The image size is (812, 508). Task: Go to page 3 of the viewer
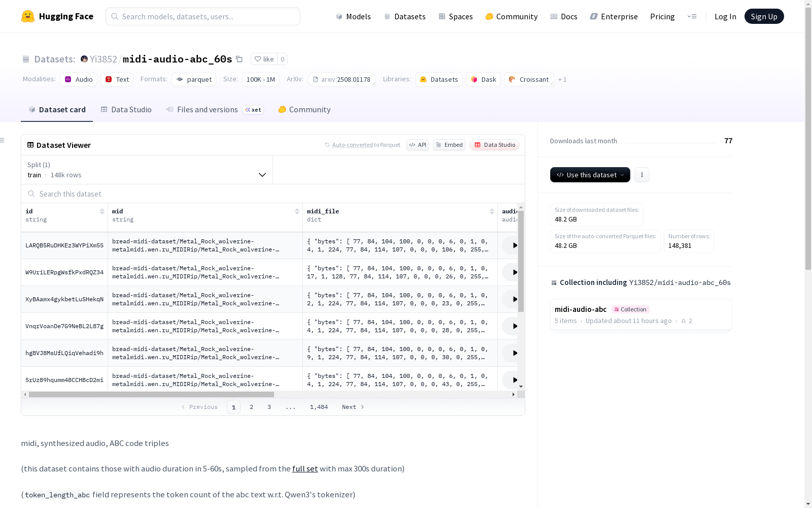click(x=269, y=407)
